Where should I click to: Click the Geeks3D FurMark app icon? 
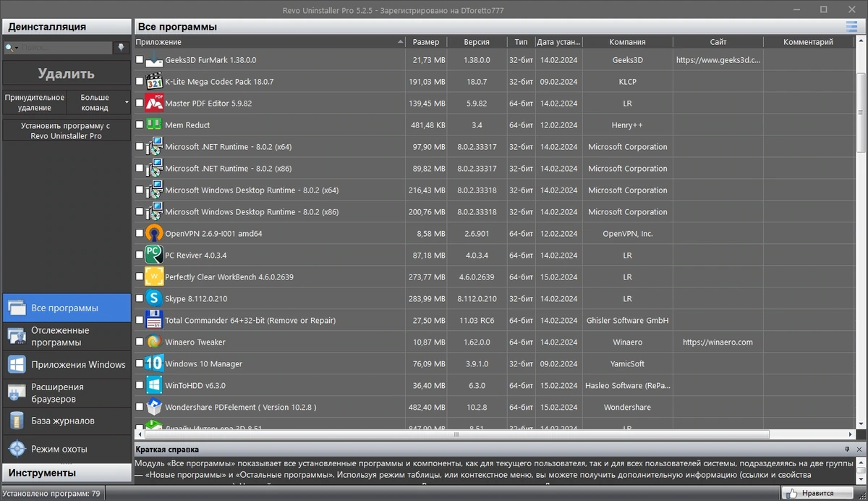click(x=154, y=60)
